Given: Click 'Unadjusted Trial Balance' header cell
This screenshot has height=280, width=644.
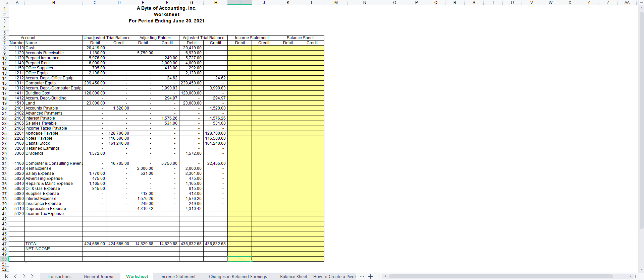Looking at the screenshot, I should [107, 38].
